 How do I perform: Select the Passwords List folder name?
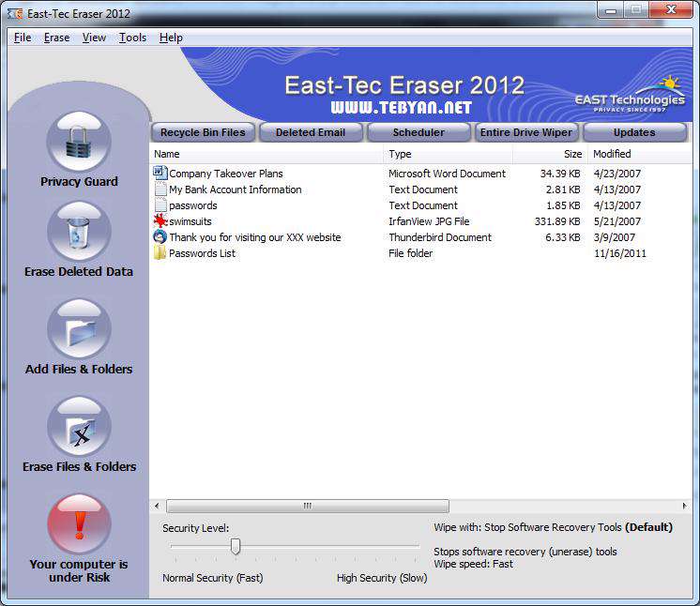coord(202,253)
